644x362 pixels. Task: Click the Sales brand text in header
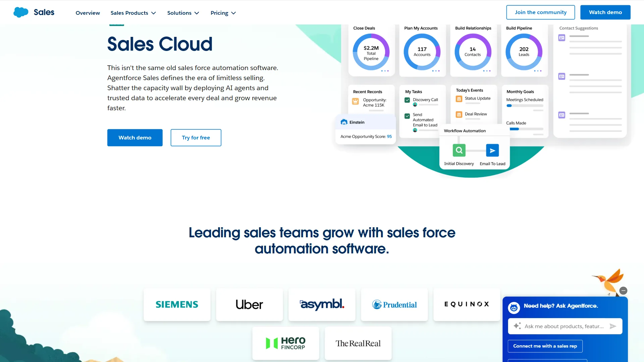tap(44, 12)
